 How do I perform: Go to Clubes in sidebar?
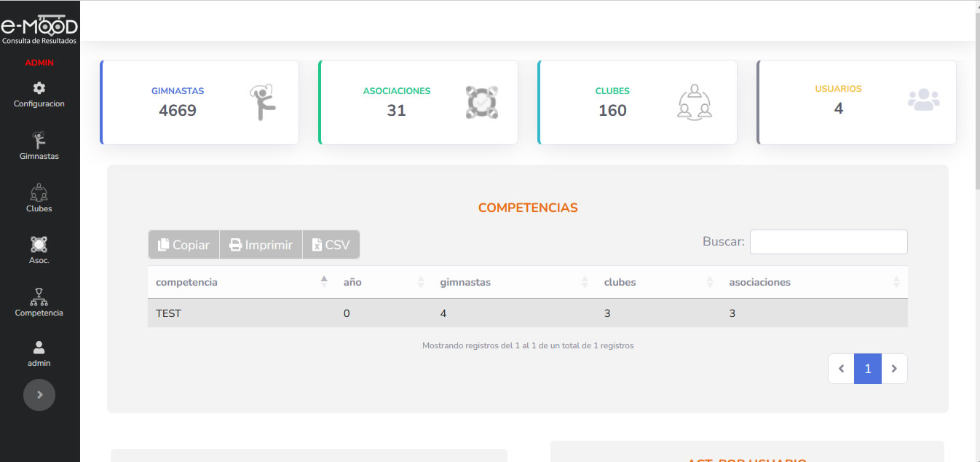[39, 192]
